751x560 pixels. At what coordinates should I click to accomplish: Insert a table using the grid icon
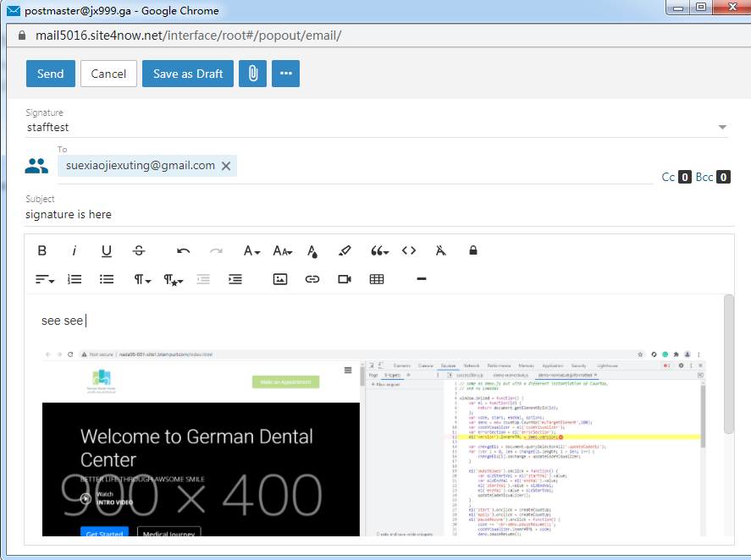[377, 279]
